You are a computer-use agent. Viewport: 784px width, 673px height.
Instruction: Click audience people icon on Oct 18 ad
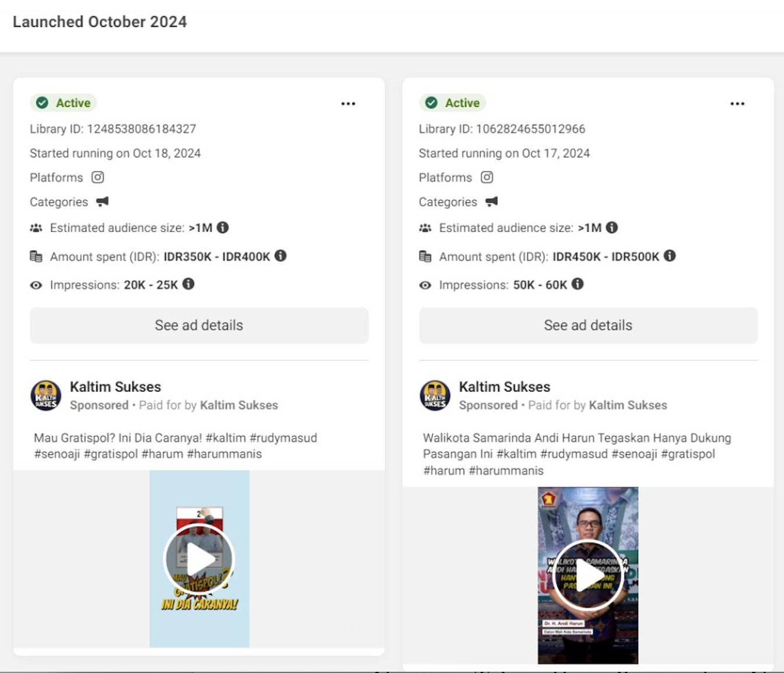coord(36,228)
